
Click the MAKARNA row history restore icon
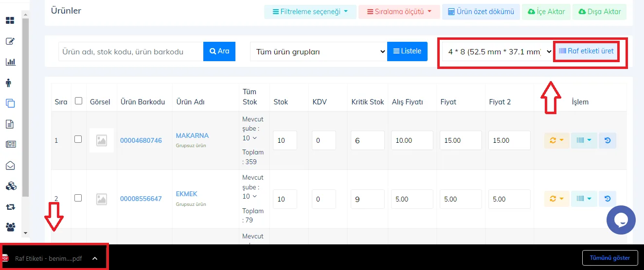(x=608, y=140)
